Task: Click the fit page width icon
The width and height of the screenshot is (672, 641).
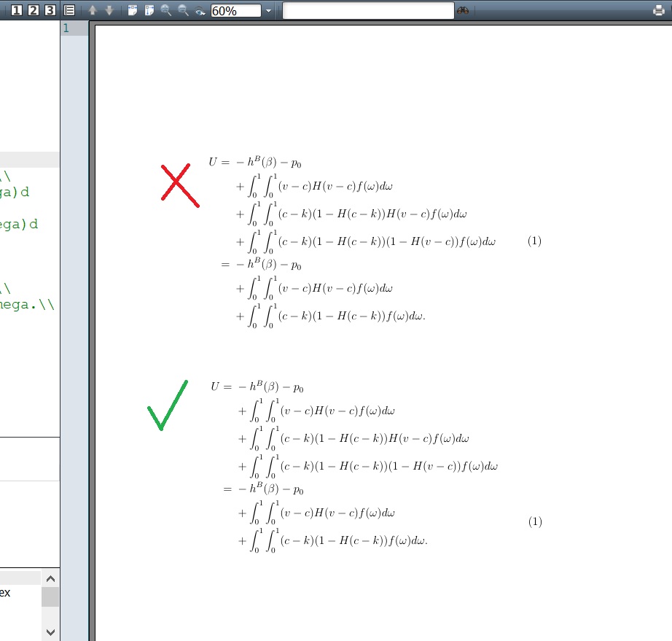Action: point(133,10)
